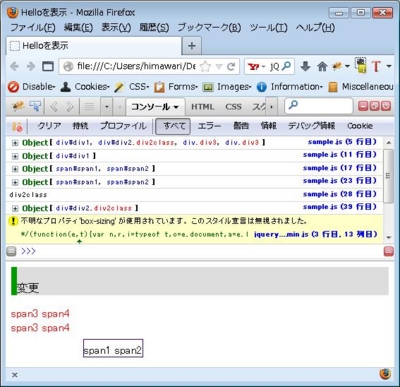Select the すべて console filter
400x387 pixels.
tap(173, 126)
